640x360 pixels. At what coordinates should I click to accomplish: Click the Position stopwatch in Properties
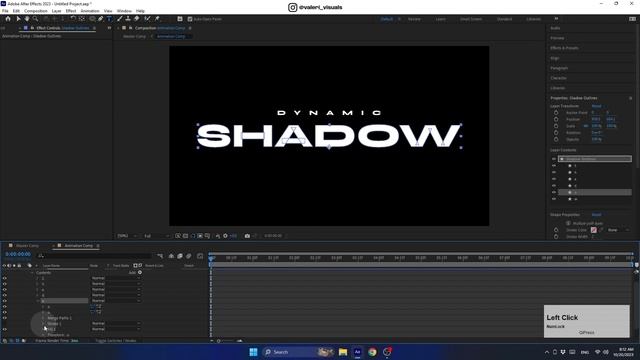[556, 119]
